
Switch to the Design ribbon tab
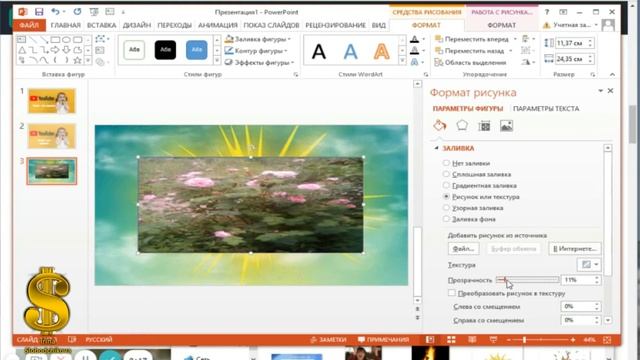tap(137, 25)
